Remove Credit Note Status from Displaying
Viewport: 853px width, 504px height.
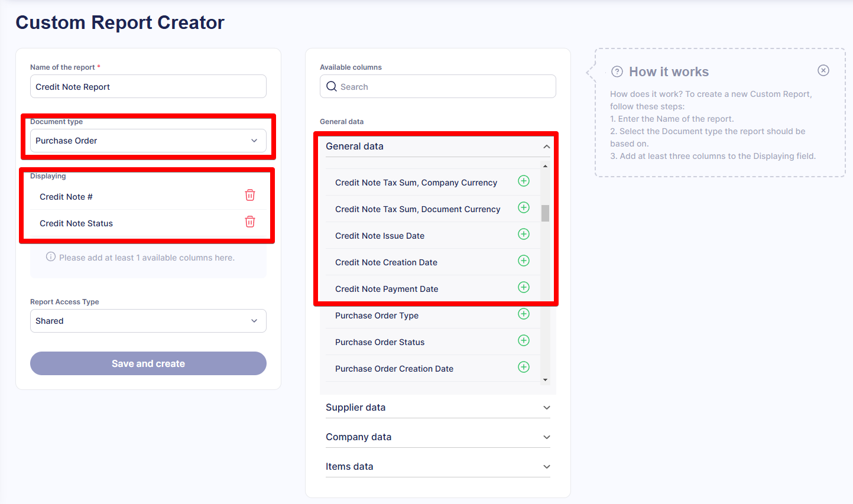(x=250, y=222)
